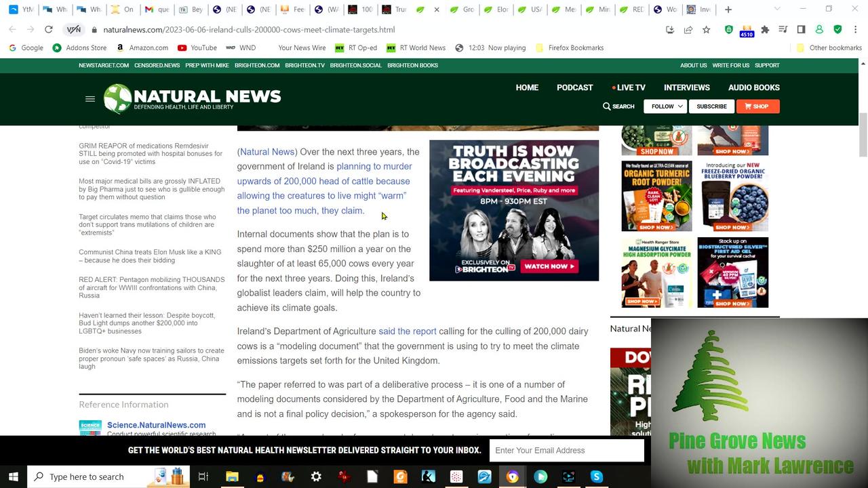Open the media controls playlist icon
Image resolution: width=868 pixels, height=488 pixels.
pyautogui.click(x=783, y=30)
